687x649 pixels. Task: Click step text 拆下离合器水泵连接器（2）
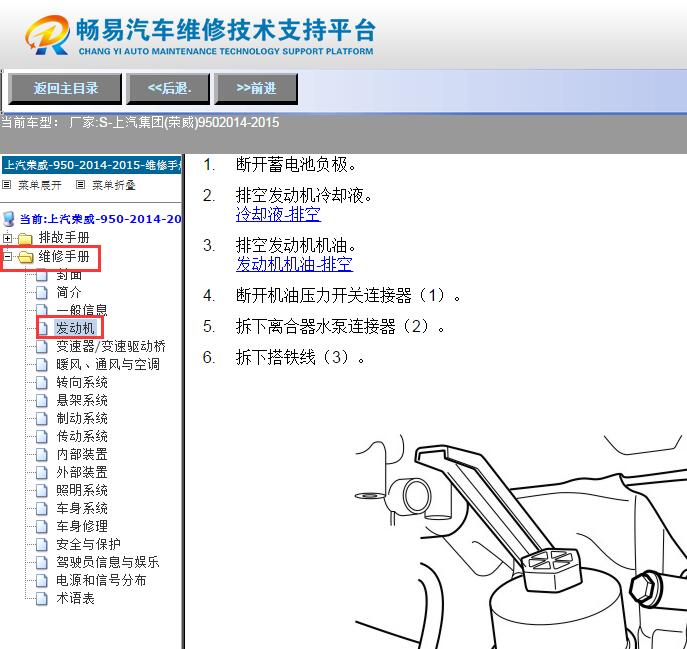point(340,326)
